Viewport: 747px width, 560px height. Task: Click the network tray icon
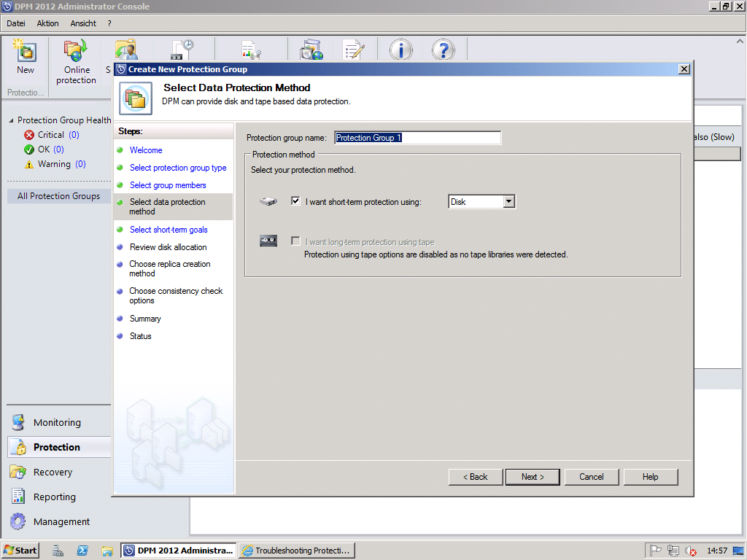673,551
